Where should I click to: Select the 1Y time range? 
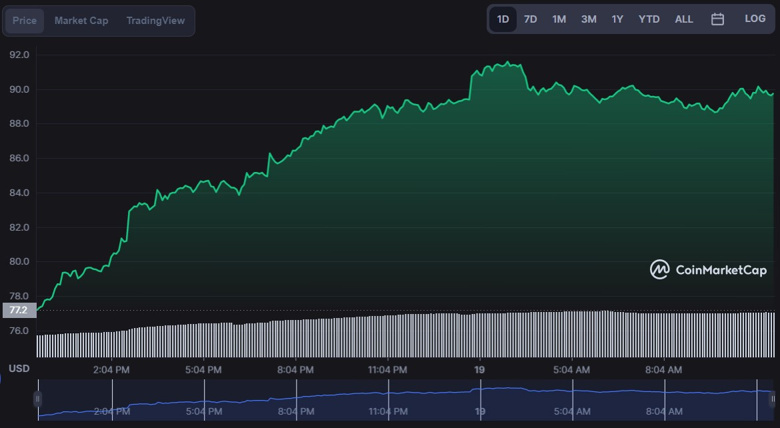[617, 19]
